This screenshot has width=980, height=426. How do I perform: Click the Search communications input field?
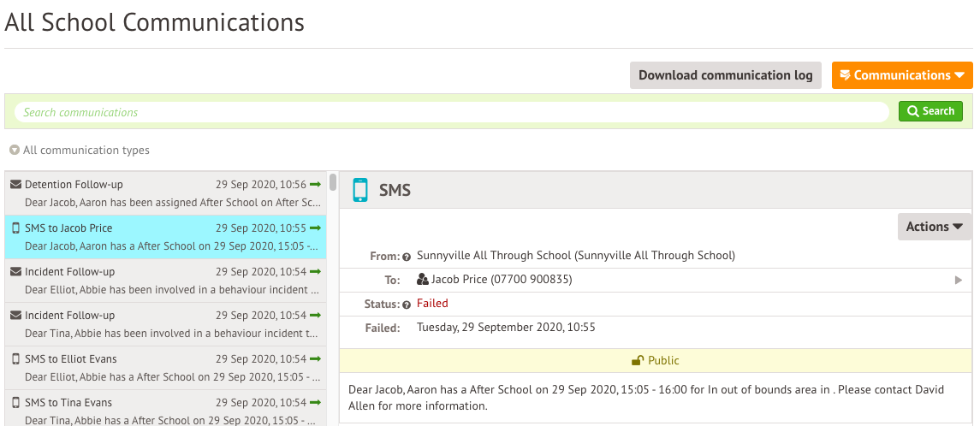coord(451,112)
